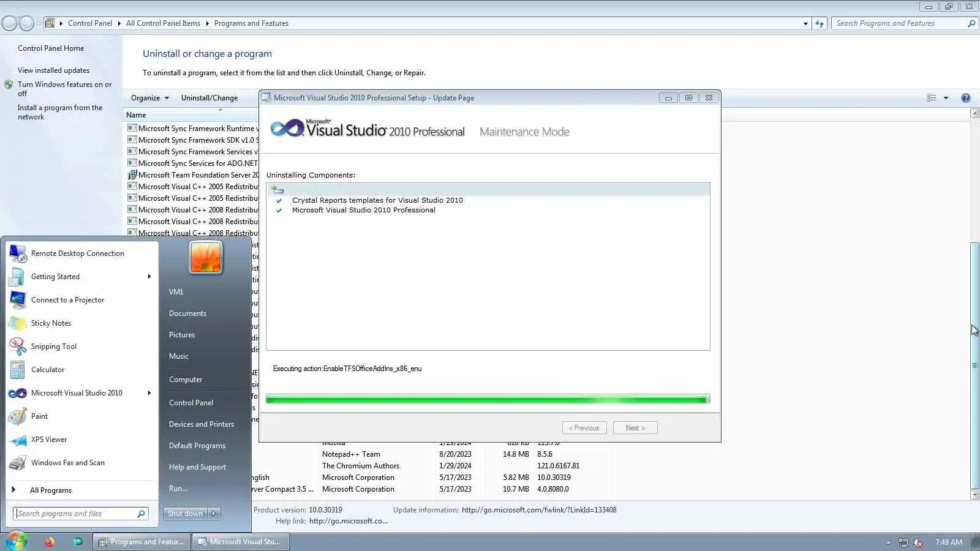
Task: Expand breadcrumb arrow after All Control Panel Items
Action: coord(207,23)
